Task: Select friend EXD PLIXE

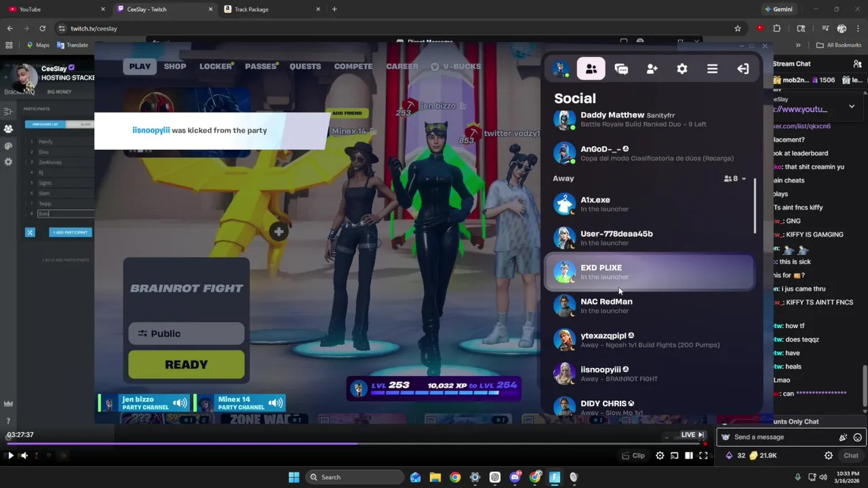Action: click(x=649, y=272)
